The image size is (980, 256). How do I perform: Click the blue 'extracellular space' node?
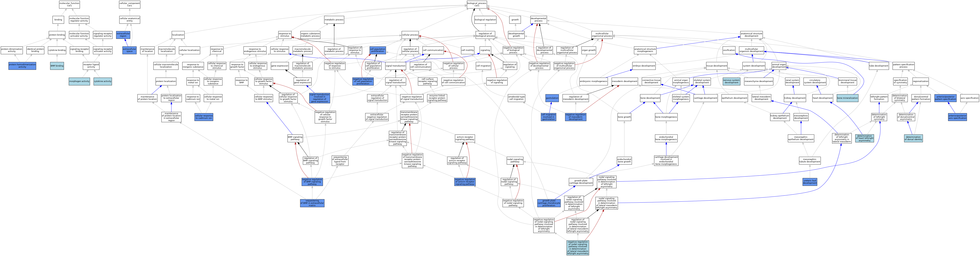pos(130,50)
